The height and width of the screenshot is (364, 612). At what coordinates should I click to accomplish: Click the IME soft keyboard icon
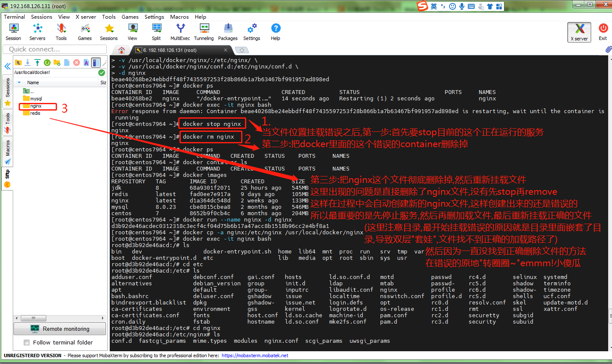tap(471, 6)
